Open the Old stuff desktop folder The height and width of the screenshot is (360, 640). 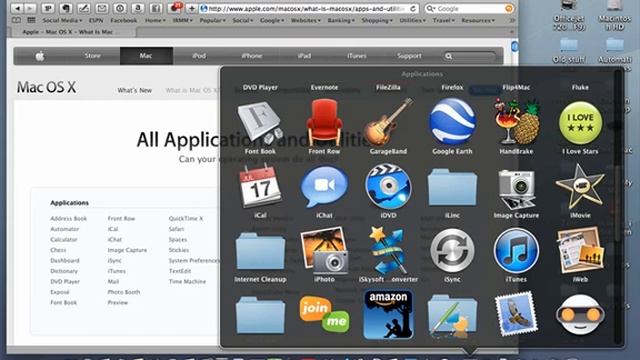coord(569,51)
